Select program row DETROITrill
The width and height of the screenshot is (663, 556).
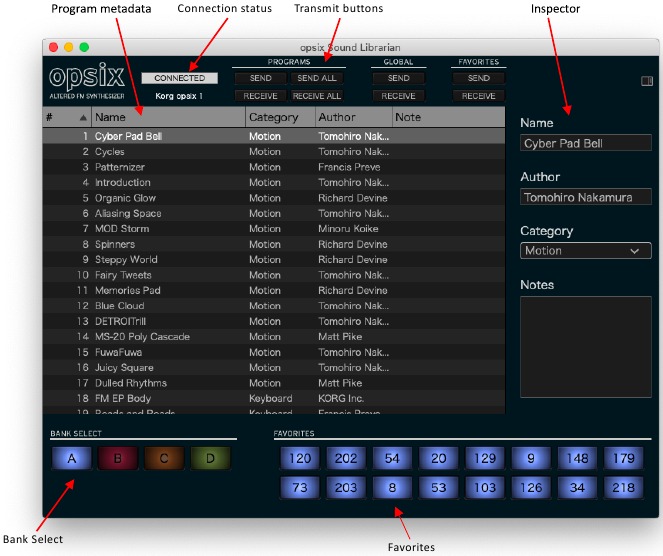[x=274, y=321]
